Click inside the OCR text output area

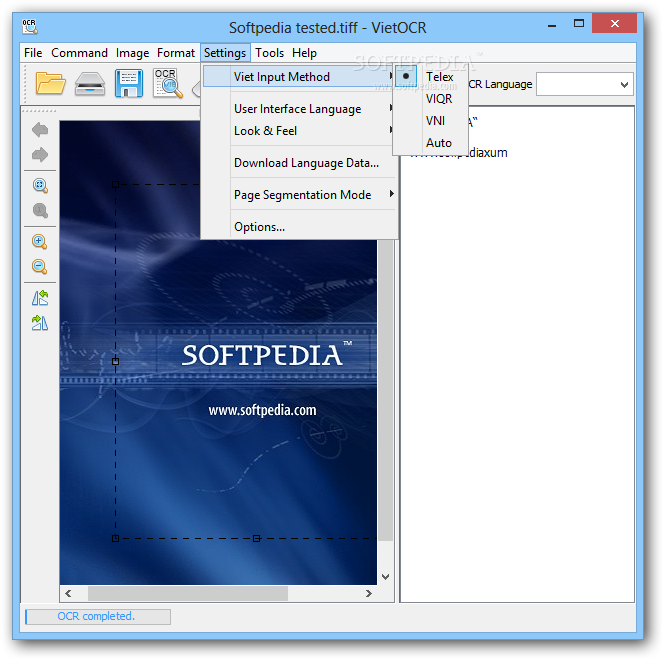[x=517, y=354]
